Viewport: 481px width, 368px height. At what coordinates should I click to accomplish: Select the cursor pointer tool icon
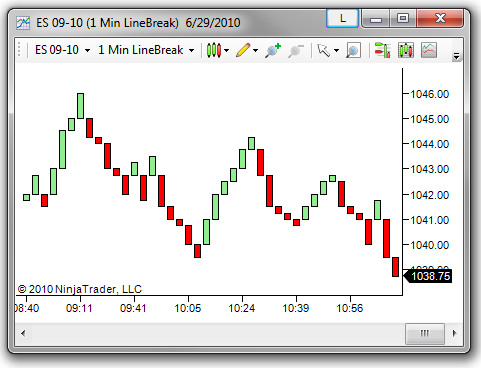pos(323,50)
